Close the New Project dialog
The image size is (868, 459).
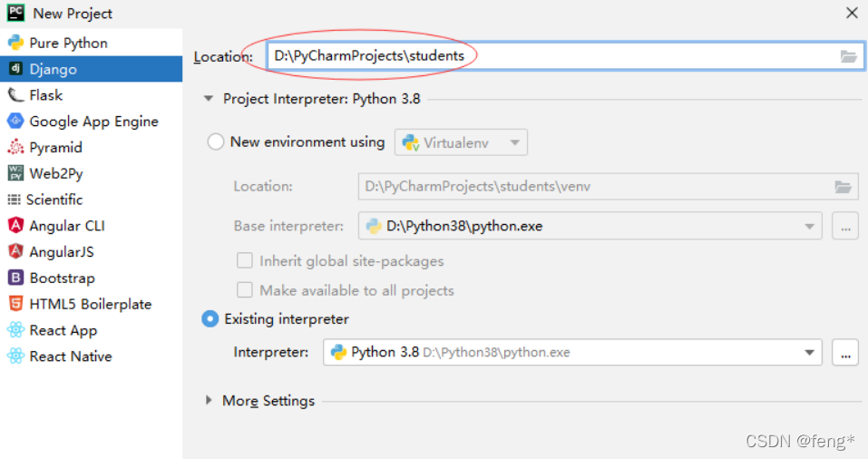pos(852,13)
